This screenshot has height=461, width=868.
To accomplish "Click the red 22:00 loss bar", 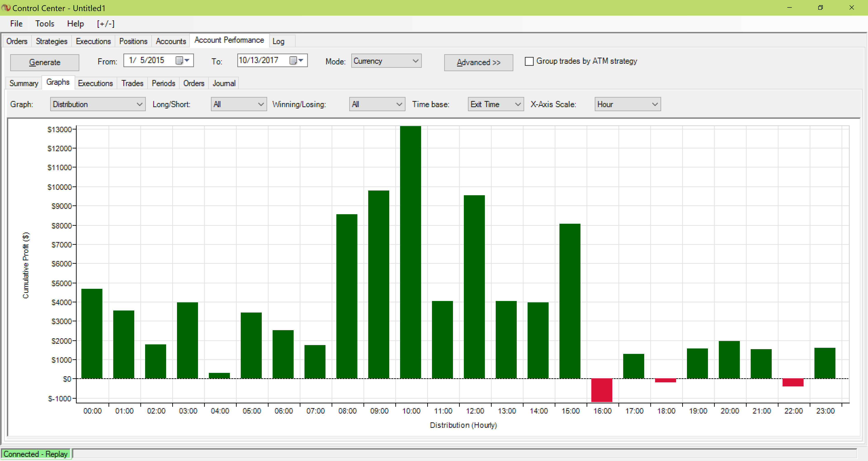I will 793,383.
